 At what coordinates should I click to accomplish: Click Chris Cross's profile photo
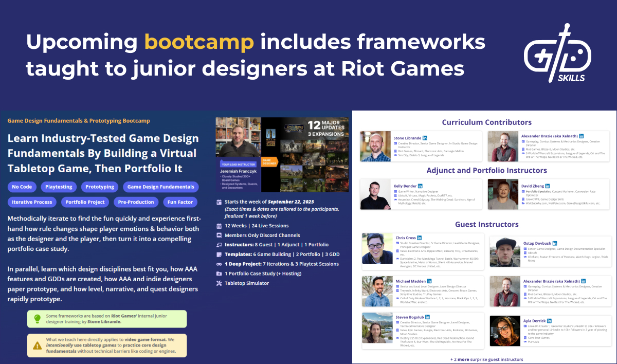[377, 249]
